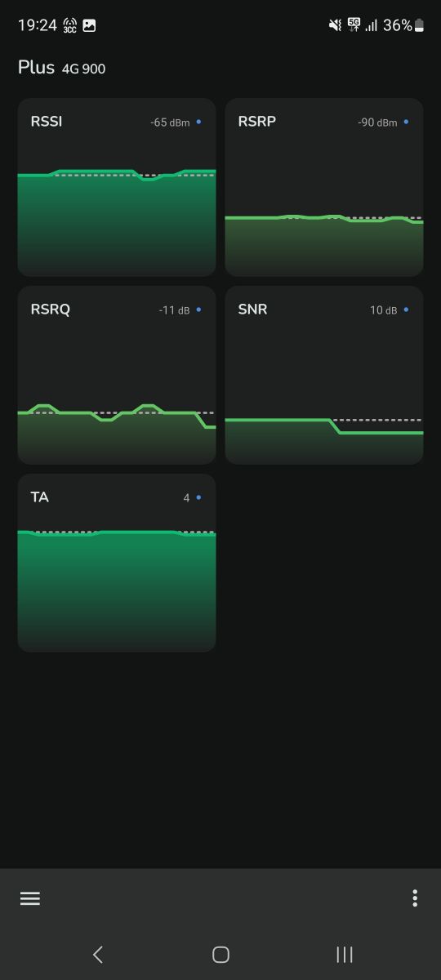Image resolution: width=441 pixels, height=980 pixels.
Task: Tap the blue dot beside RSRQ value
Action: pyautogui.click(x=198, y=310)
